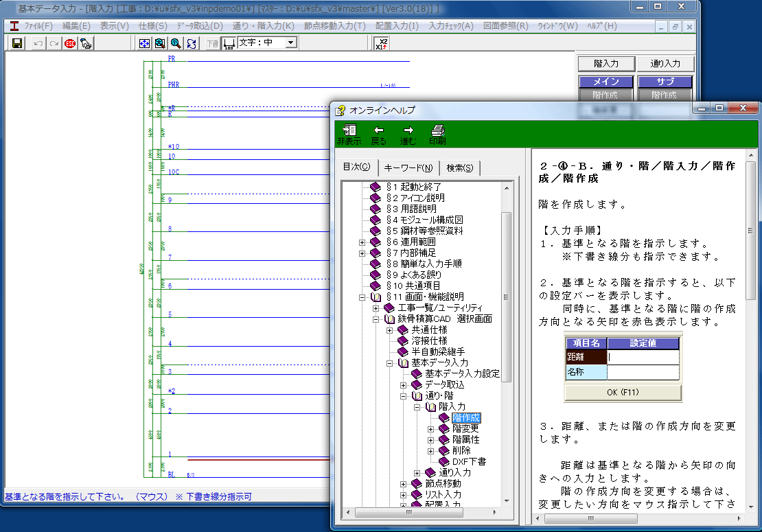The height and width of the screenshot is (532, 762).
Task: Open the 節点移動入力(T) menu
Action: coord(334,26)
